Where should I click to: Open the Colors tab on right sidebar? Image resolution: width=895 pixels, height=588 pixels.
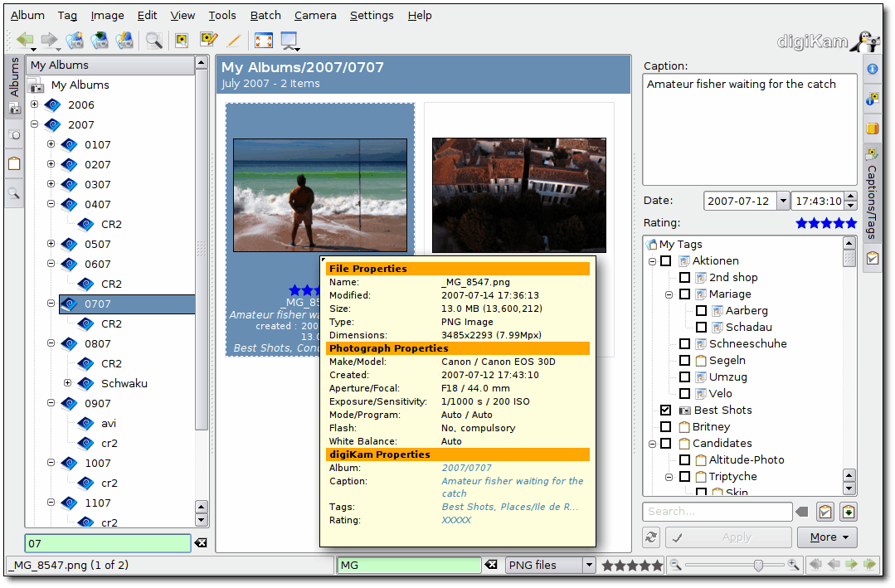[872, 129]
